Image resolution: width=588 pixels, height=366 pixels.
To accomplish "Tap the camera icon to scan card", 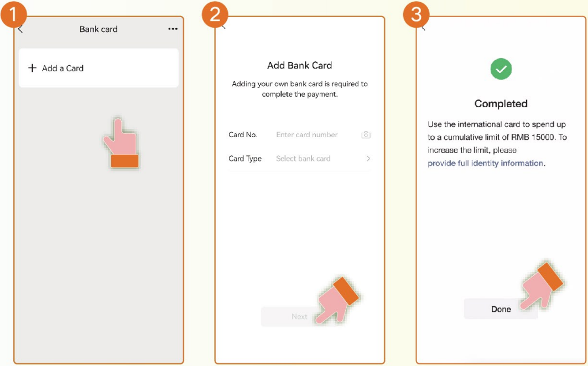I will (x=366, y=135).
